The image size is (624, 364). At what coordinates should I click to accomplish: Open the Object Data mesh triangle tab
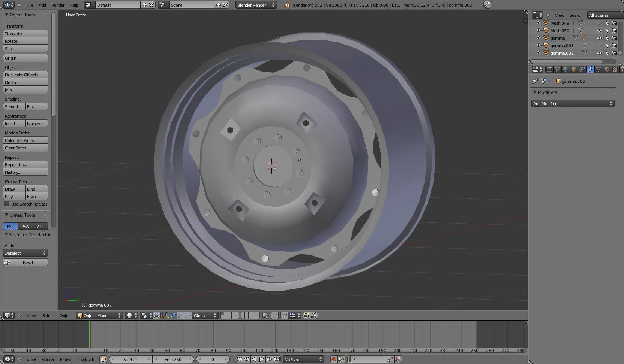point(598,69)
